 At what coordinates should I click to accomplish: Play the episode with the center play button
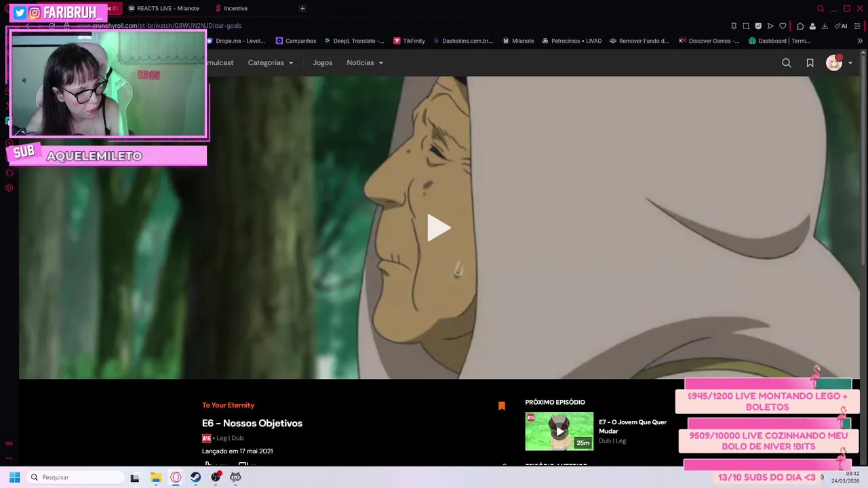click(x=439, y=228)
